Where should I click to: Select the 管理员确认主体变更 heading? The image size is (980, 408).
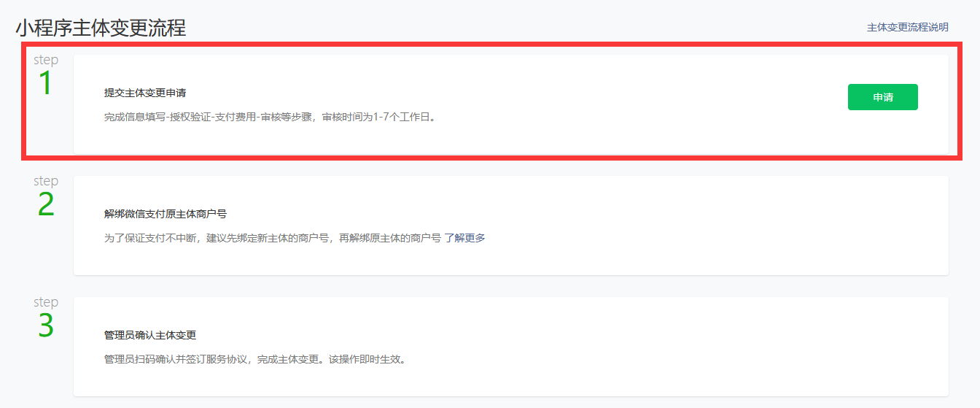pos(150,335)
